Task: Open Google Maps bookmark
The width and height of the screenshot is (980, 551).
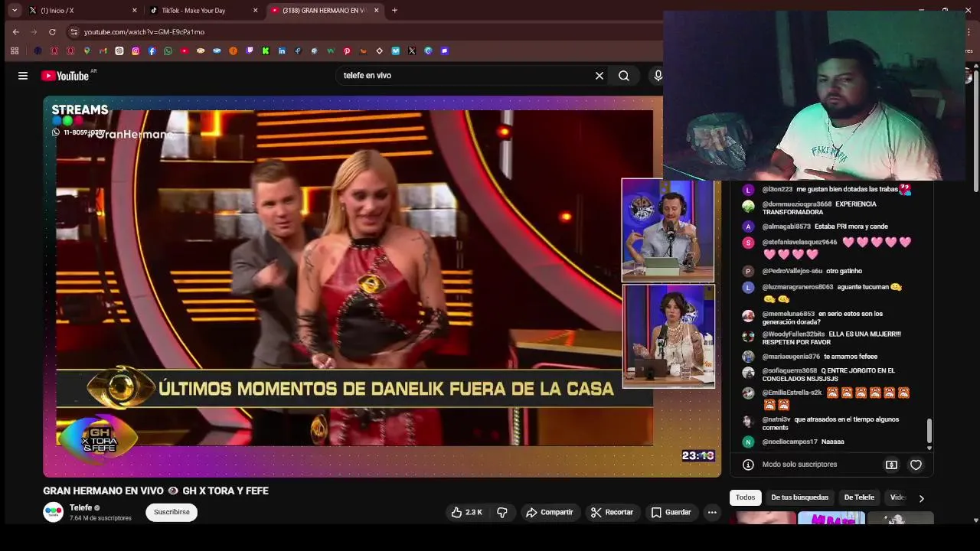Action: pyautogui.click(x=87, y=51)
